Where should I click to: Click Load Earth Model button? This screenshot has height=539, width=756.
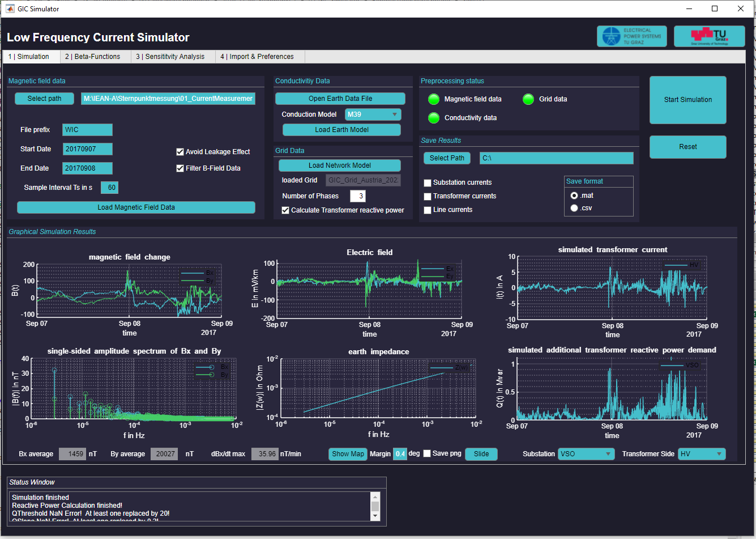pos(341,130)
